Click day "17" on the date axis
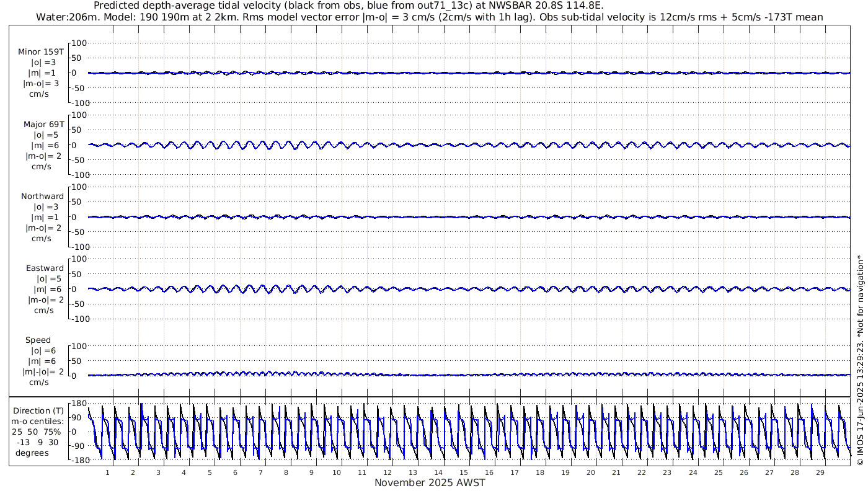868x496 pixels. tap(515, 472)
